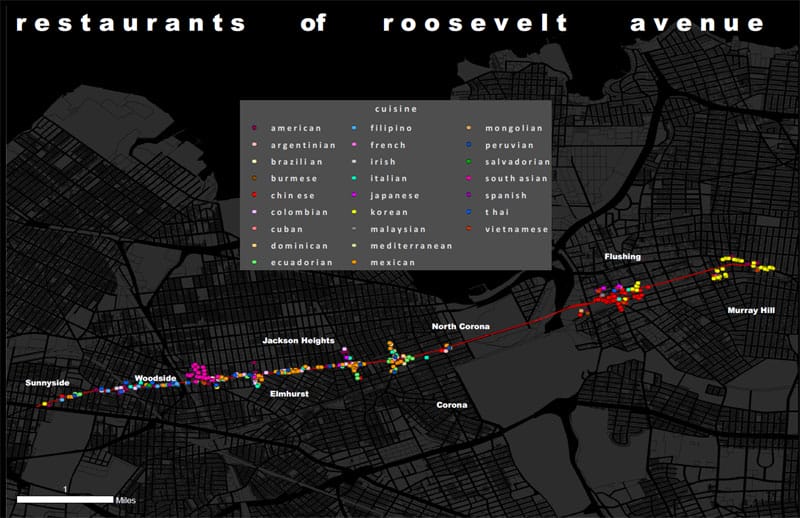800x518 pixels.
Task: Select the 'mongolian' legend label
Action: (x=514, y=128)
